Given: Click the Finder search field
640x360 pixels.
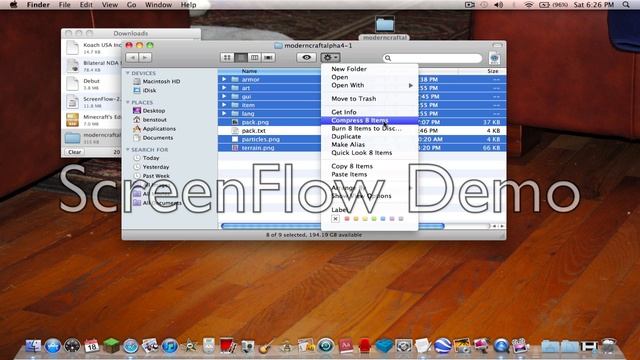Looking at the screenshot, I should (x=433, y=58).
